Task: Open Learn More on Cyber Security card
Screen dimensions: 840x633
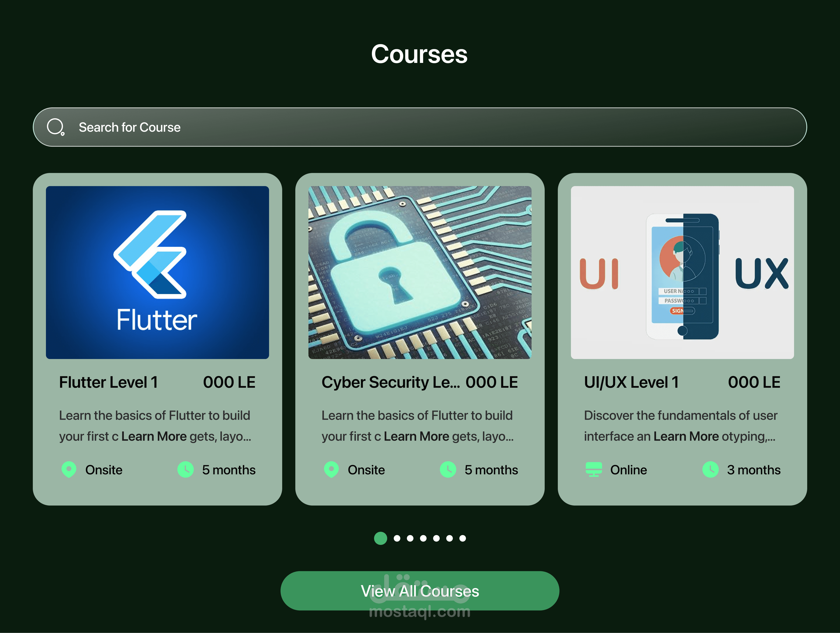Action: (x=416, y=436)
